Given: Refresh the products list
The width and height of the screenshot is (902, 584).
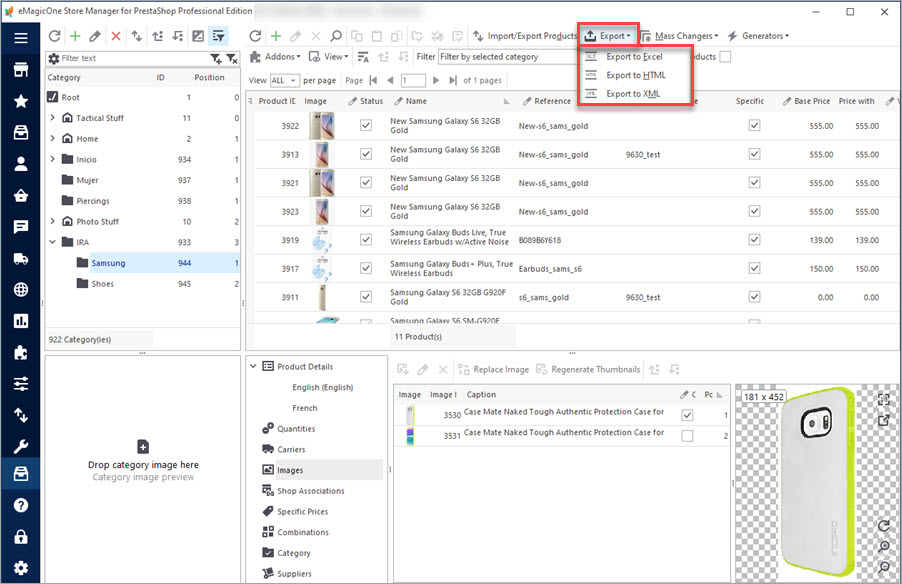Looking at the screenshot, I should [x=255, y=36].
